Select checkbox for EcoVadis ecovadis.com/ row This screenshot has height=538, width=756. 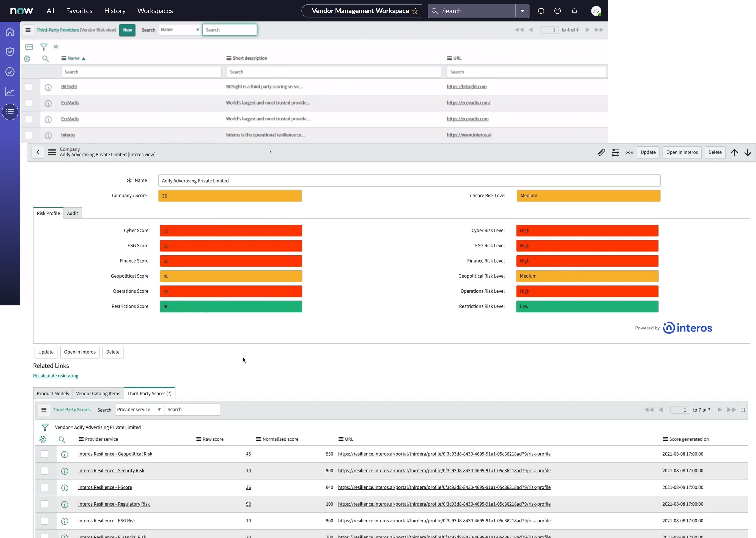pos(28,103)
